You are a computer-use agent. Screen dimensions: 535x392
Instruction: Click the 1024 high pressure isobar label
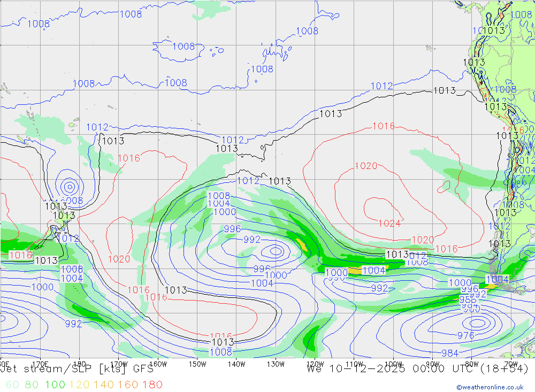[389, 224]
